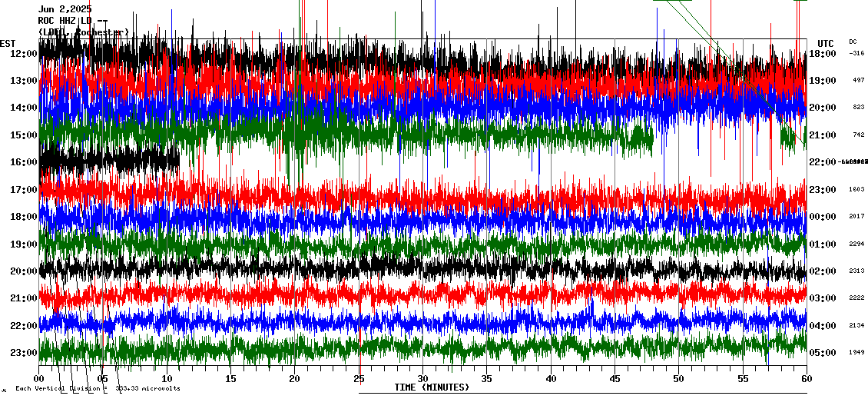The width and height of the screenshot is (868, 399).
Task: Select the 18:00 UTC row label
Action: (823, 54)
